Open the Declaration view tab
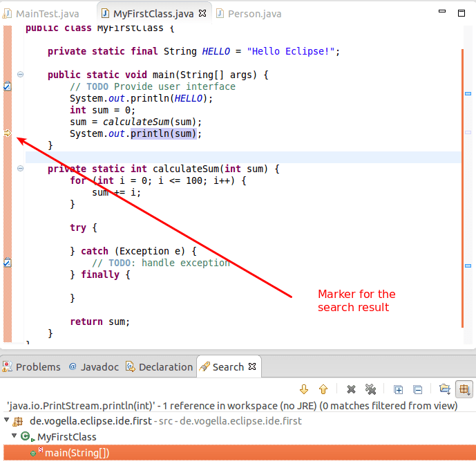 pyautogui.click(x=160, y=367)
